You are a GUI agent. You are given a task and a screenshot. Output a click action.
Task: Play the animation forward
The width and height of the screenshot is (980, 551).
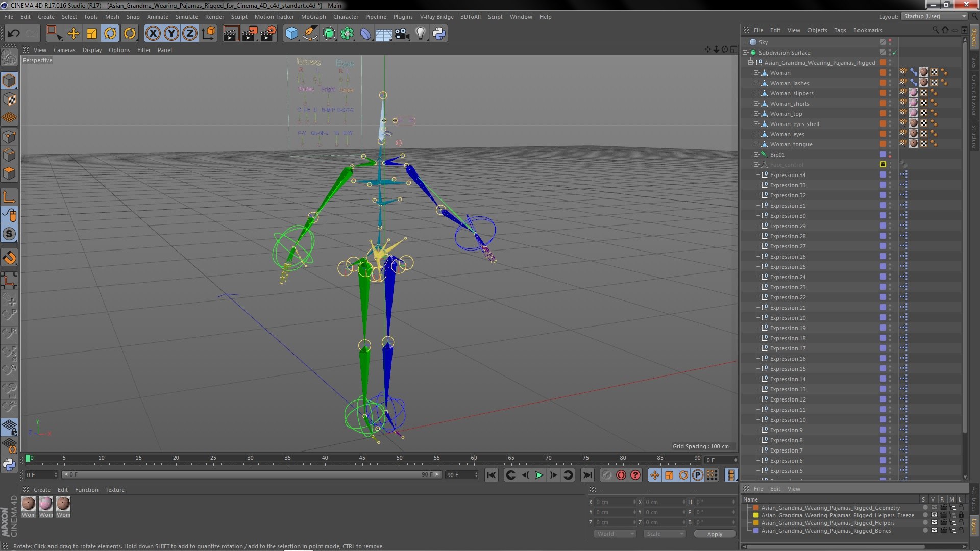(x=539, y=475)
